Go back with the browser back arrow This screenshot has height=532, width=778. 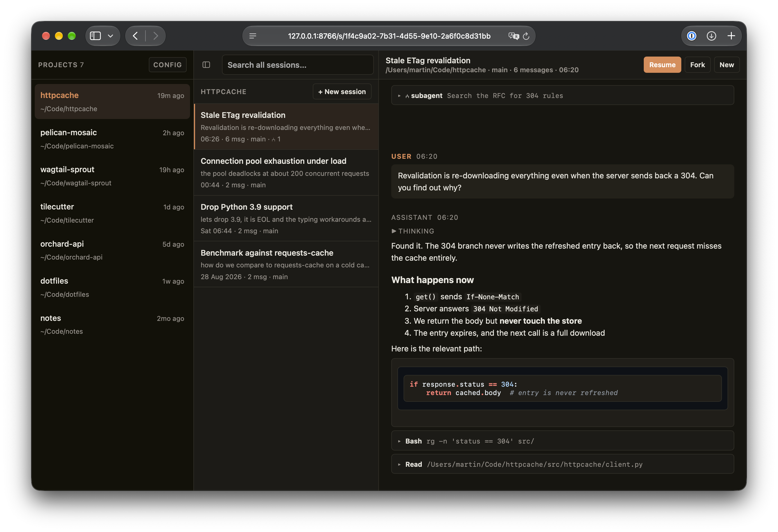point(135,36)
